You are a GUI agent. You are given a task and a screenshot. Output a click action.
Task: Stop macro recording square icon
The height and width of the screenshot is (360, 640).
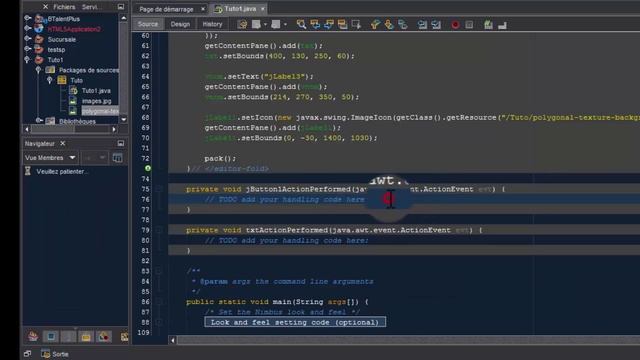pos(469,25)
